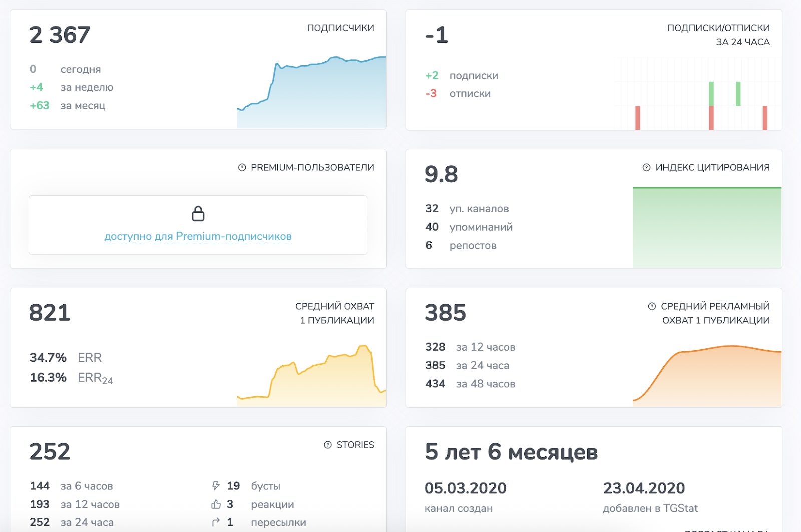Click the 2 367 subscriber count
Viewport: 801px width, 532px height.
pos(60,35)
